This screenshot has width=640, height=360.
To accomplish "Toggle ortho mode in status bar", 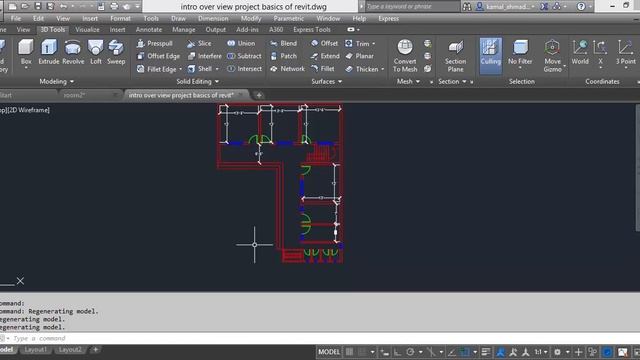I will click(x=397, y=352).
